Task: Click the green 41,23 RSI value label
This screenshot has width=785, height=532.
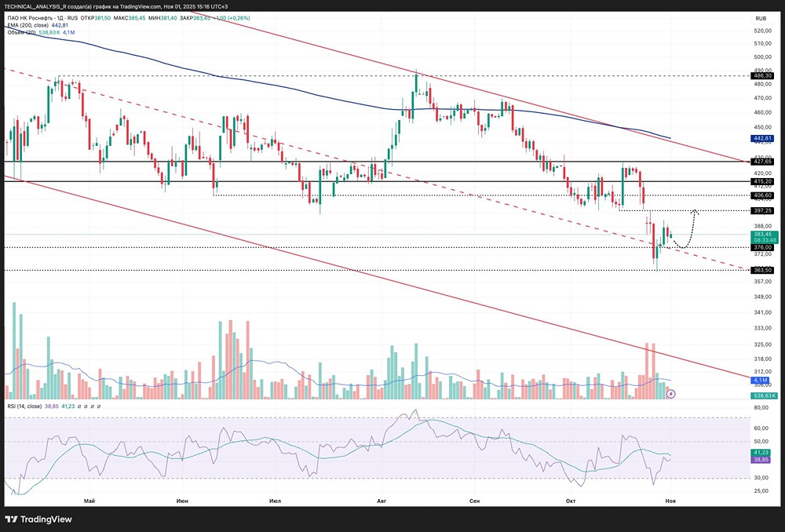Action: tap(761, 453)
